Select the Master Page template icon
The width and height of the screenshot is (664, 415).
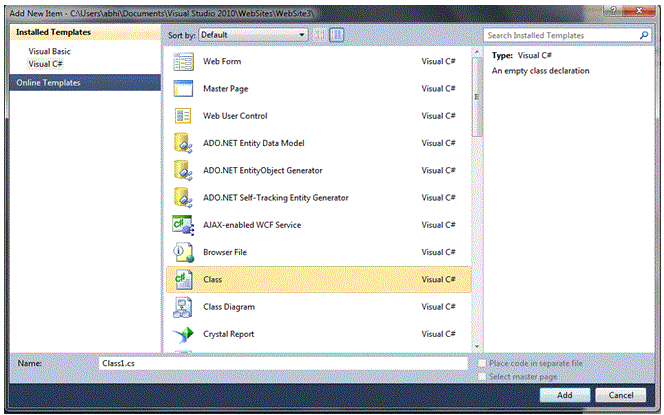(183, 89)
